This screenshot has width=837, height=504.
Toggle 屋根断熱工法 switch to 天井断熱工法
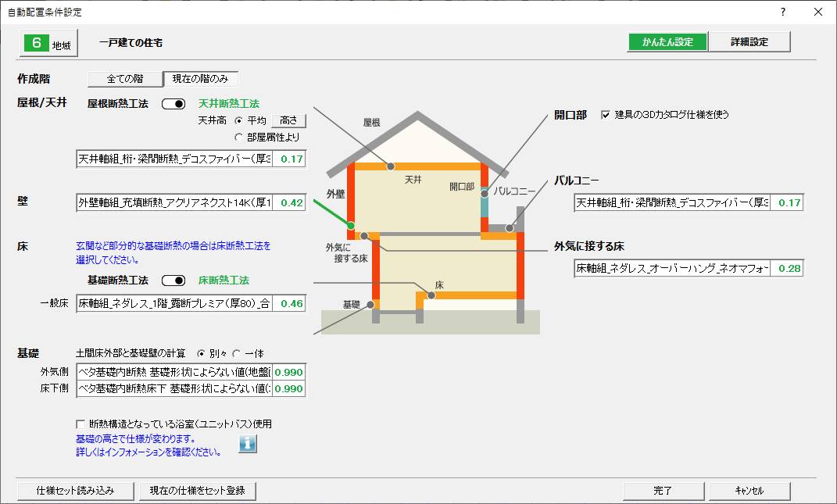[173, 103]
